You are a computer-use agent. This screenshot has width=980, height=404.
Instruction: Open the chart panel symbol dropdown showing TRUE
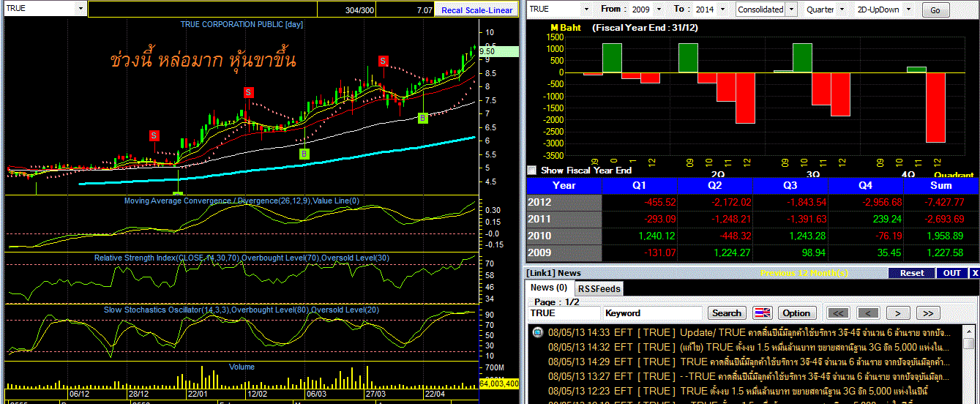click(x=80, y=9)
